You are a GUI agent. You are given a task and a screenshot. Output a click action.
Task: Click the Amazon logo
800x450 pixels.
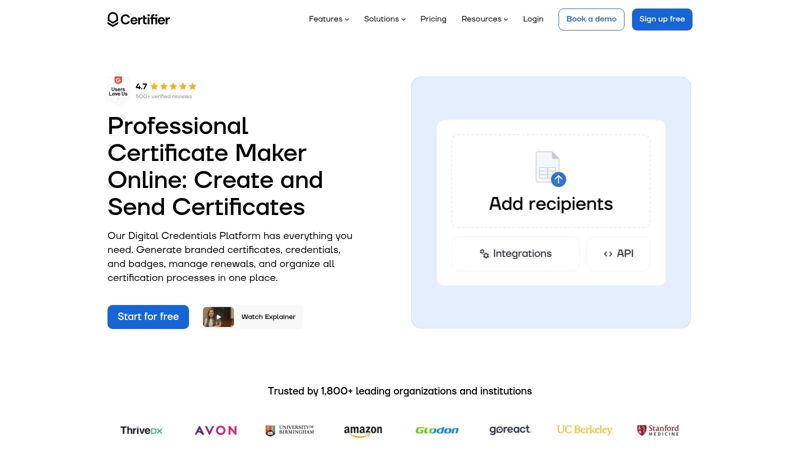(363, 430)
